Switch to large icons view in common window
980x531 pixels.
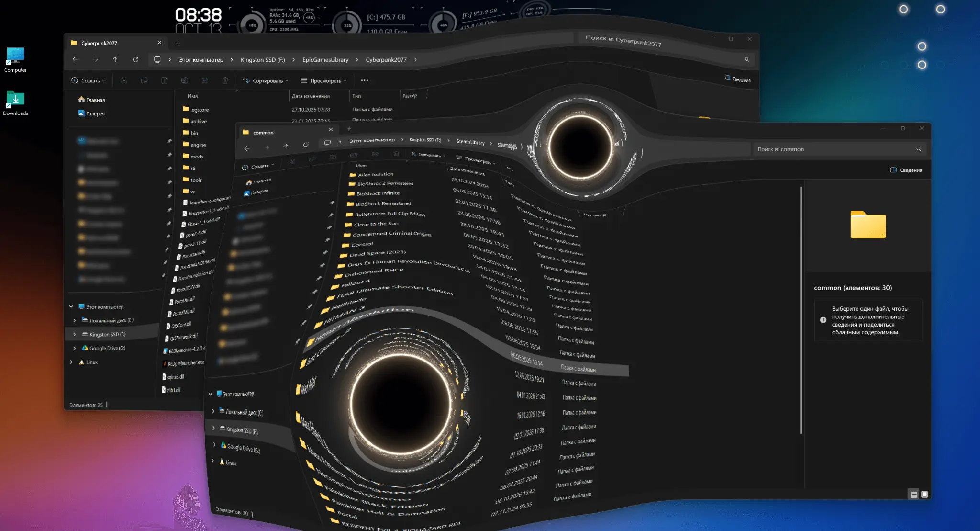(924, 495)
